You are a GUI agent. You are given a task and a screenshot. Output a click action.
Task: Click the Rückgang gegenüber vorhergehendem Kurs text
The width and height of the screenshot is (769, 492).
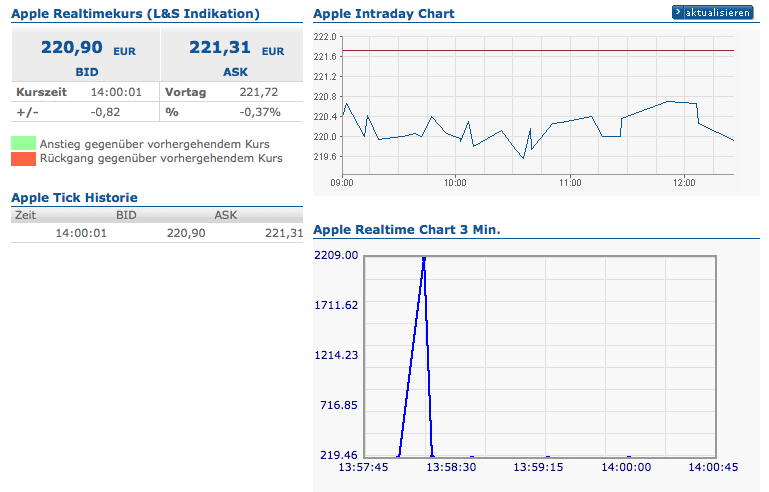coord(161,158)
